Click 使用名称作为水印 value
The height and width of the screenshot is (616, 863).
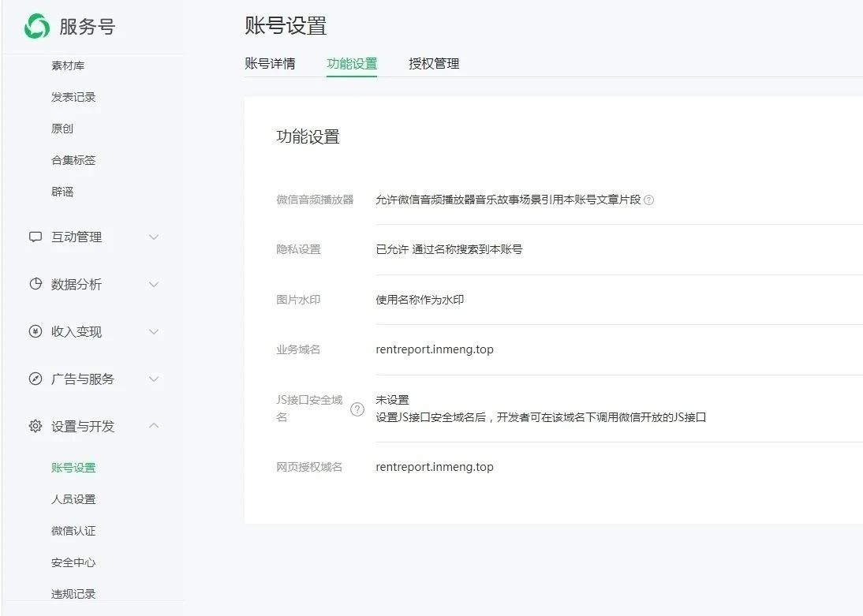420,300
